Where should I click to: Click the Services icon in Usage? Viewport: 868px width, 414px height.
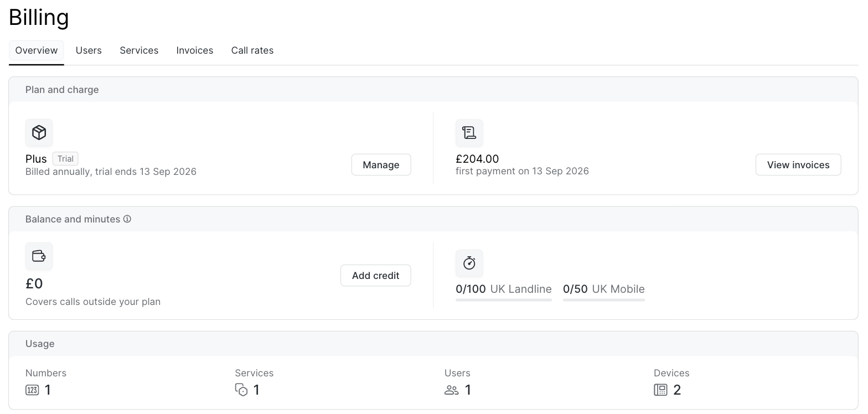[x=241, y=390]
